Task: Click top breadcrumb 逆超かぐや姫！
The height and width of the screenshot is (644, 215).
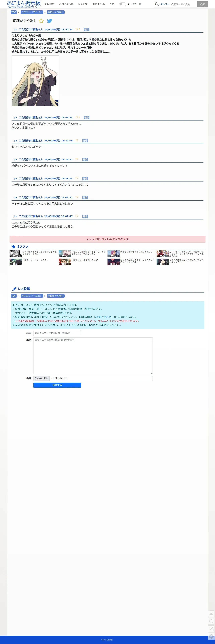Action: [x=56, y=12]
